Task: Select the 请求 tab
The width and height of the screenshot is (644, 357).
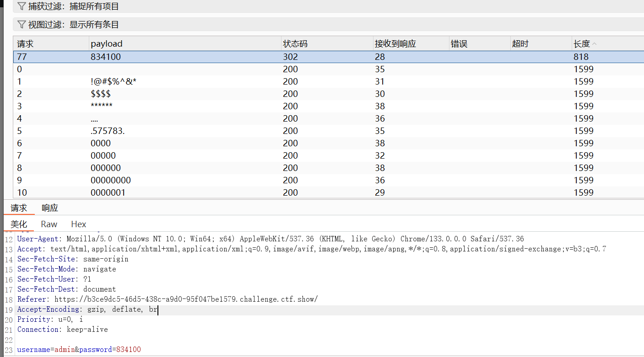Action: [19, 208]
